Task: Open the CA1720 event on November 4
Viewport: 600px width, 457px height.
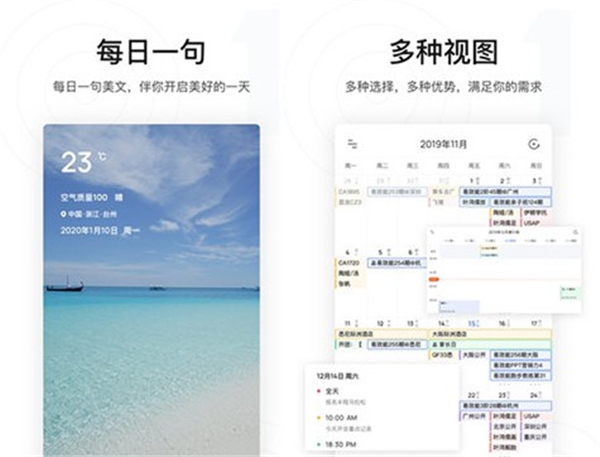Action: tap(350, 263)
